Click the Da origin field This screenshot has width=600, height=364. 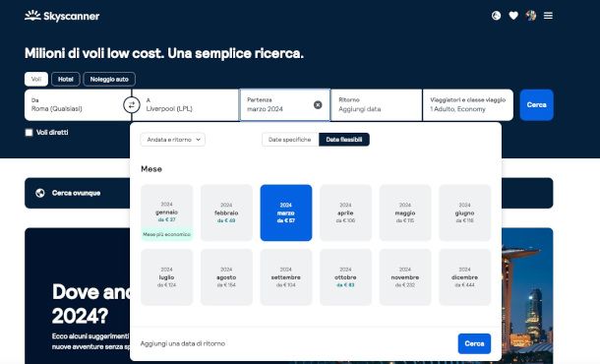78,105
